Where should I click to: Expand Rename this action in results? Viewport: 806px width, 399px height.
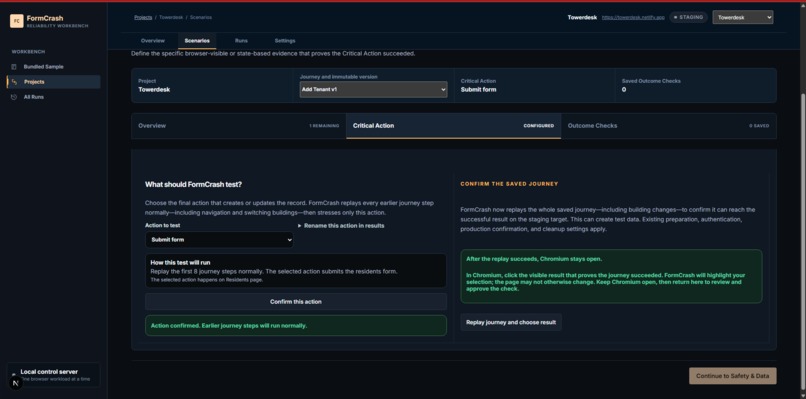(341, 226)
